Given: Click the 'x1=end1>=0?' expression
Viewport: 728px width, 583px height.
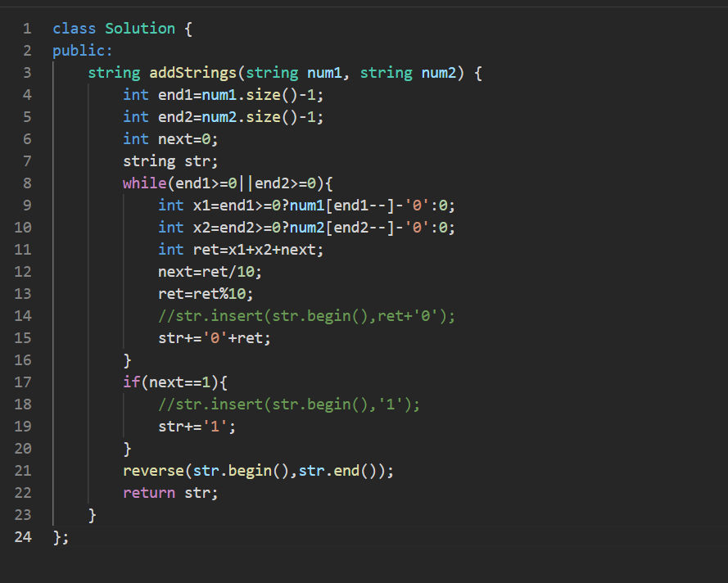Looking at the screenshot, I should coord(241,206).
